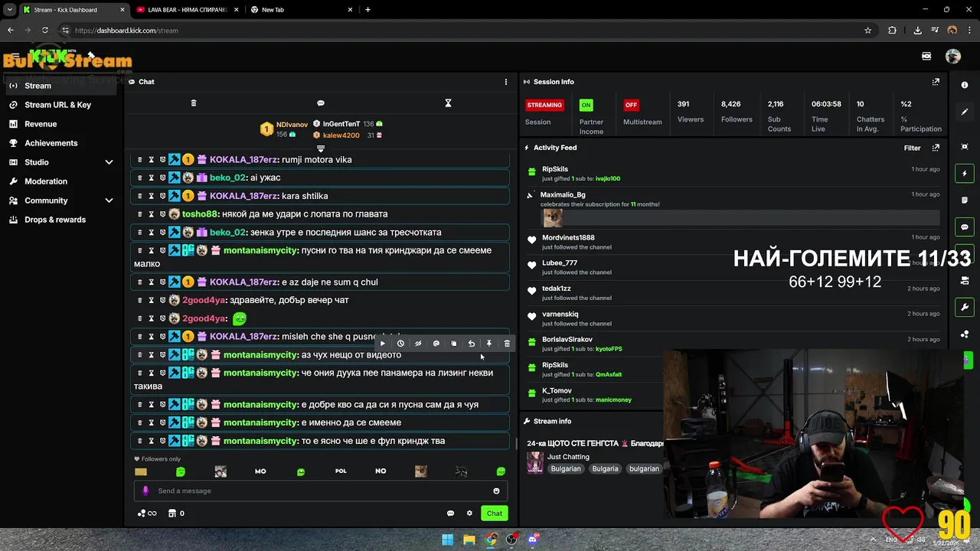
Task: Delete the 'rumji motora vika' message
Action: (x=139, y=160)
